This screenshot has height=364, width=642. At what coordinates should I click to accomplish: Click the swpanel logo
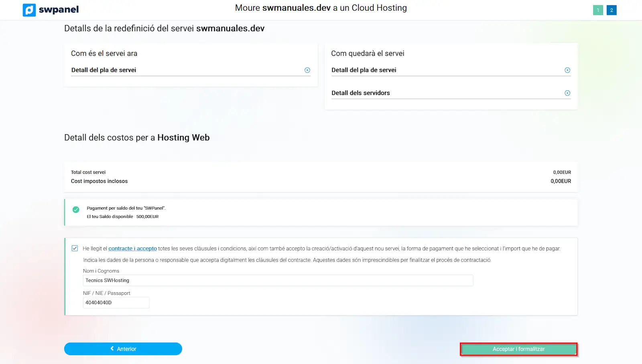[51, 10]
